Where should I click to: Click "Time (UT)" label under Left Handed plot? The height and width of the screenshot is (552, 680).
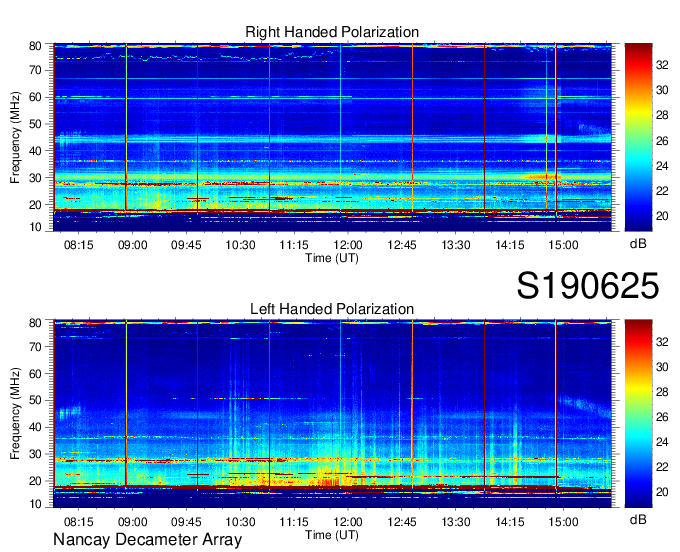332,535
